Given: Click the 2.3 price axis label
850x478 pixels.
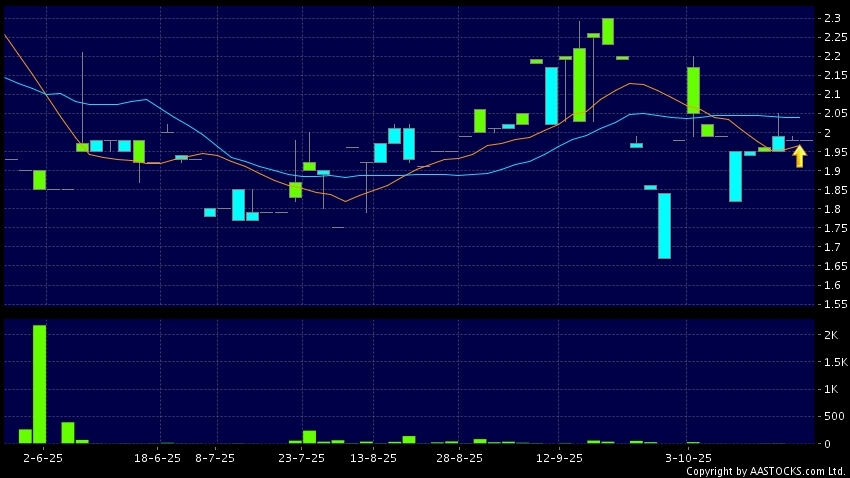Looking at the screenshot, I should tap(831, 18).
